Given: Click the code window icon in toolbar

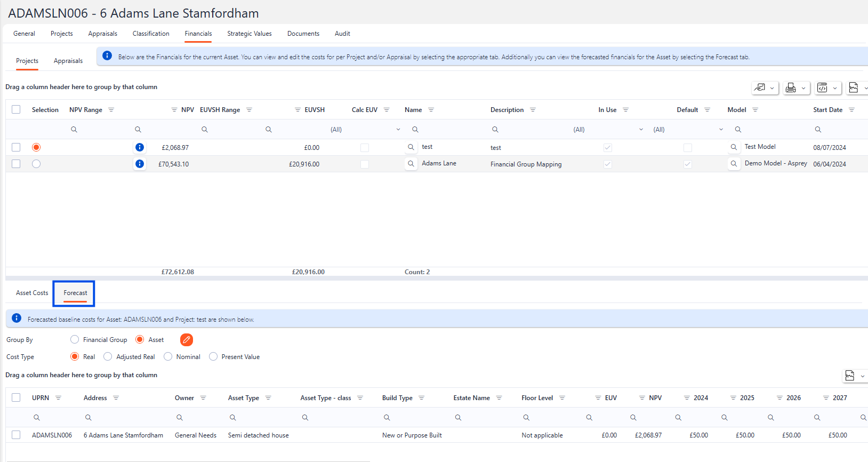Looking at the screenshot, I should pos(823,88).
